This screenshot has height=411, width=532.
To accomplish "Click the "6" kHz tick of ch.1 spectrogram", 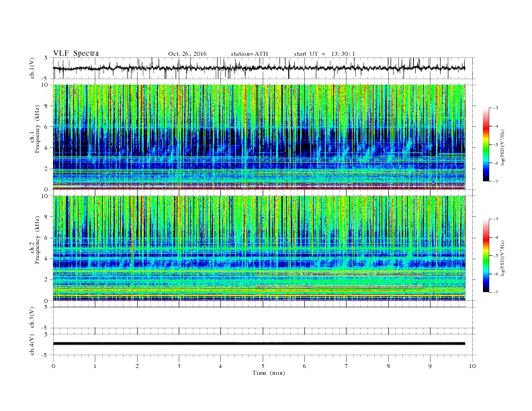I will pyautogui.click(x=46, y=127).
